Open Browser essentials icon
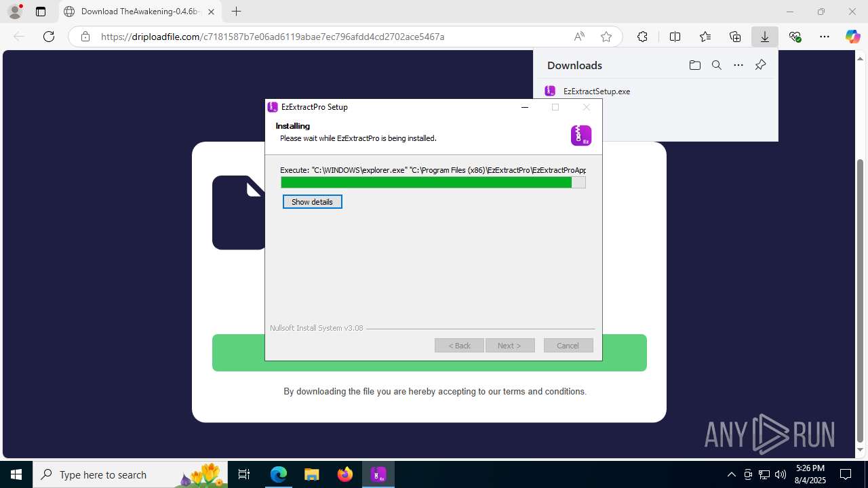Image resolution: width=868 pixels, height=488 pixels. point(795,37)
